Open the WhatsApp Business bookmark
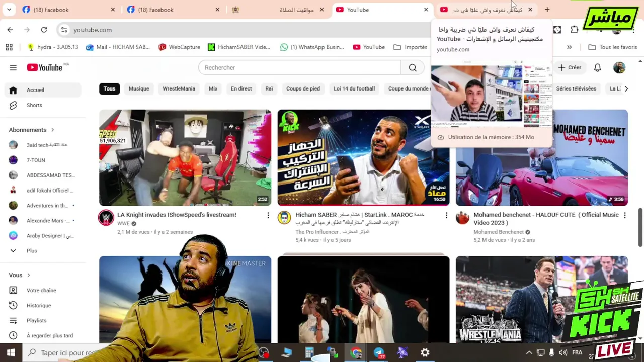 [312, 47]
